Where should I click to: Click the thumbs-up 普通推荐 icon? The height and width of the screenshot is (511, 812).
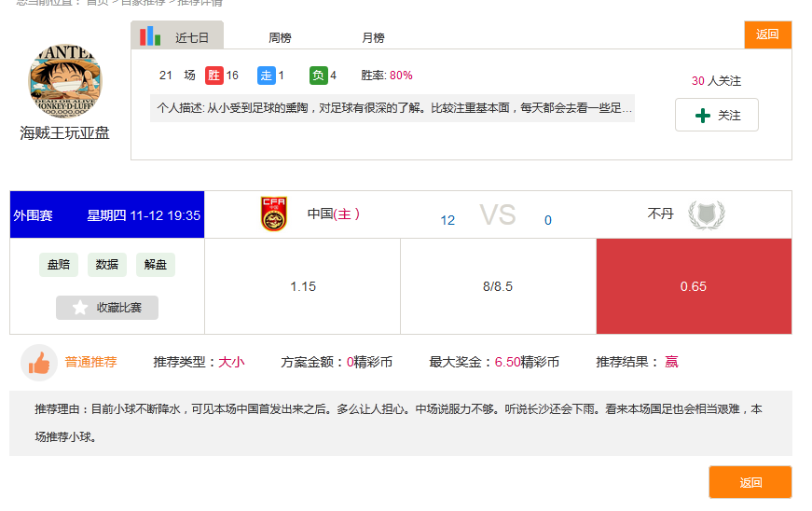39,363
